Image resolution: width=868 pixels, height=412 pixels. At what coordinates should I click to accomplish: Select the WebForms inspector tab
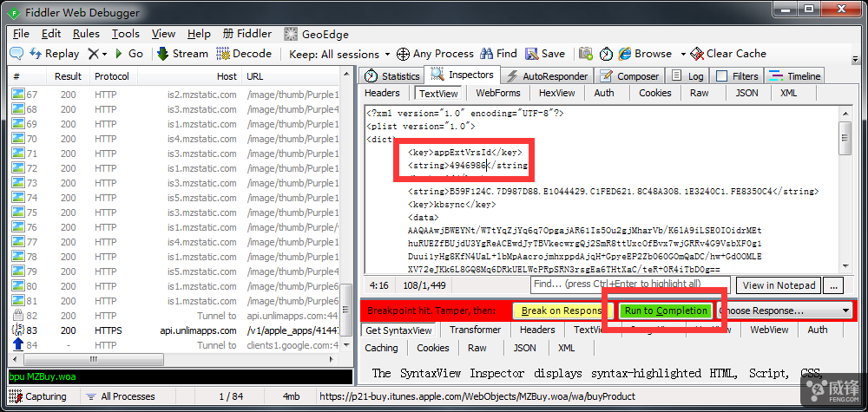(497, 93)
